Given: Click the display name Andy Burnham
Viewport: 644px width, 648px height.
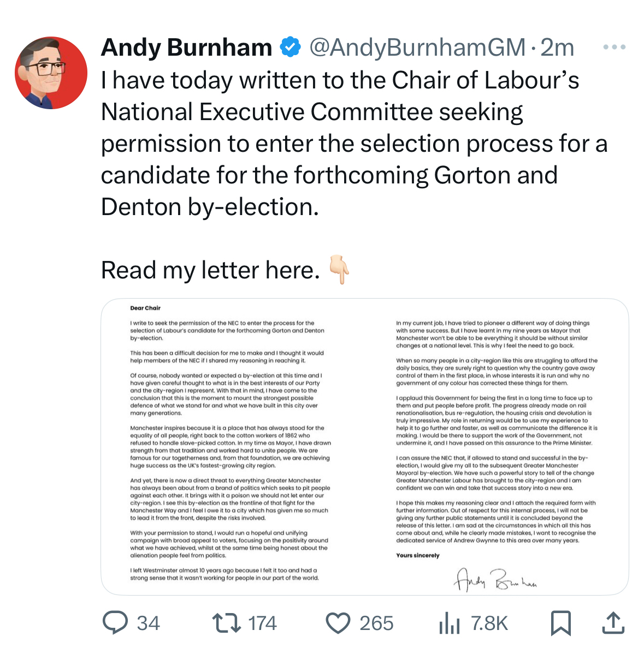Looking at the screenshot, I should [x=186, y=47].
